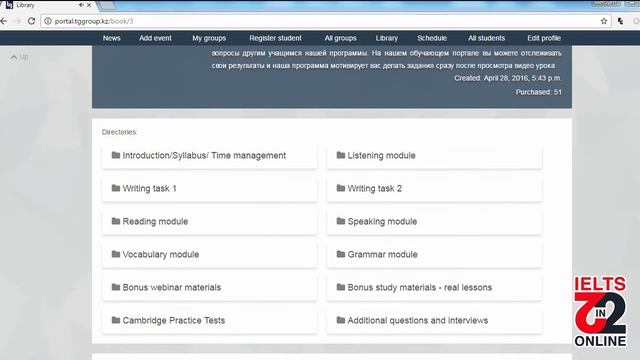Image resolution: width=640 pixels, height=360 pixels.
Task: Open the Bonus webinar materials directory
Action: [x=209, y=288]
